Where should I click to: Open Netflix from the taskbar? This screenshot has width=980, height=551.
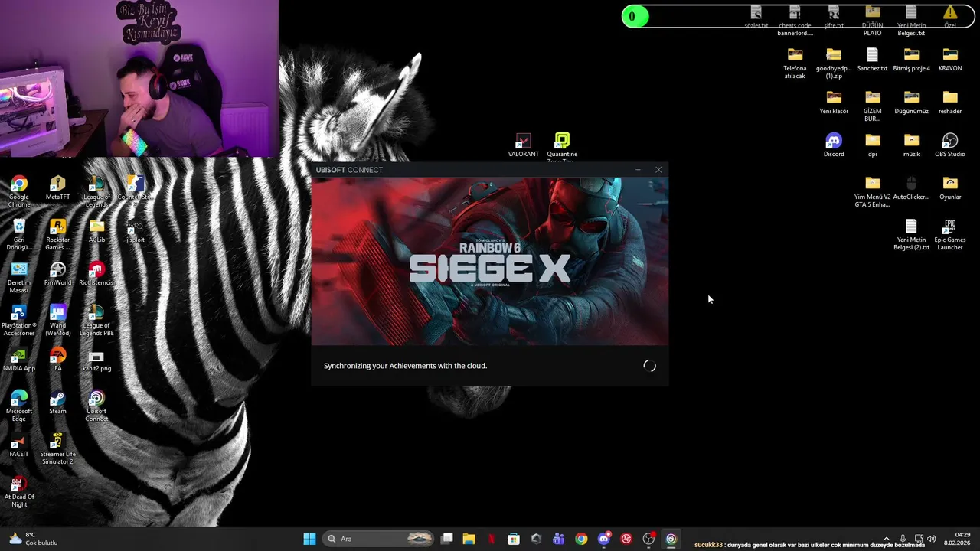point(492,539)
